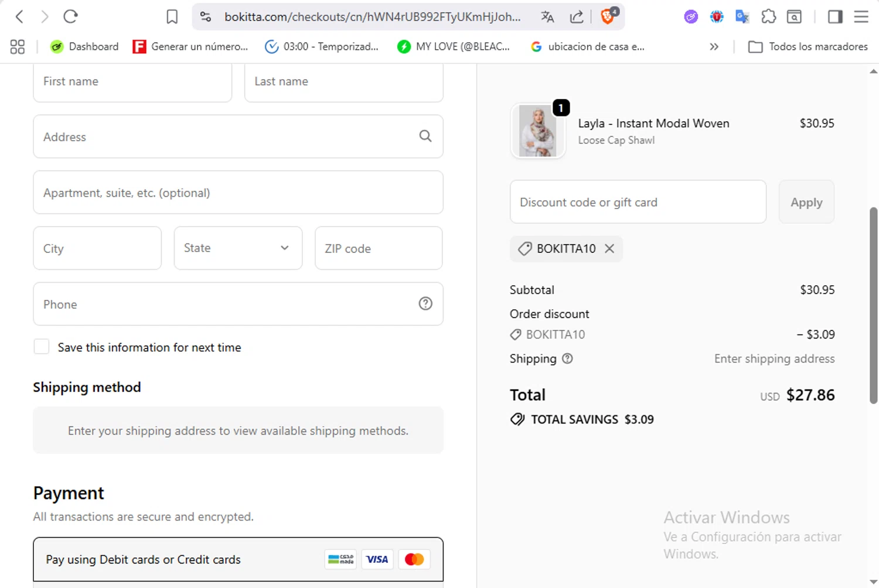This screenshot has width=879, height=588.
Task: Show more bookmarks chevron
Action: click(x=714, y=47)
